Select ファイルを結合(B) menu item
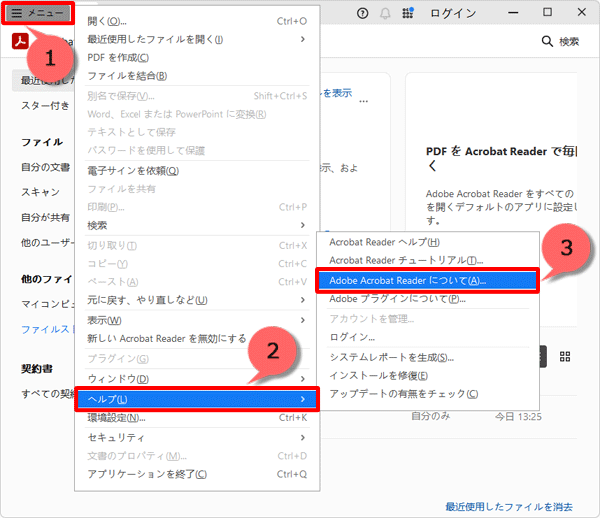Screen dimensions: 600x518 click(x=197, y=76)
